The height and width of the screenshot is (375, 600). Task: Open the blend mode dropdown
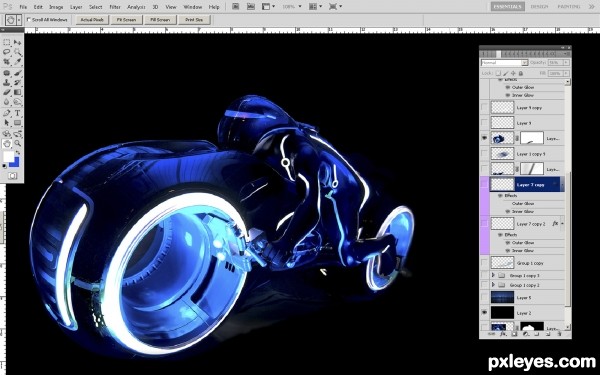[505, 63]
